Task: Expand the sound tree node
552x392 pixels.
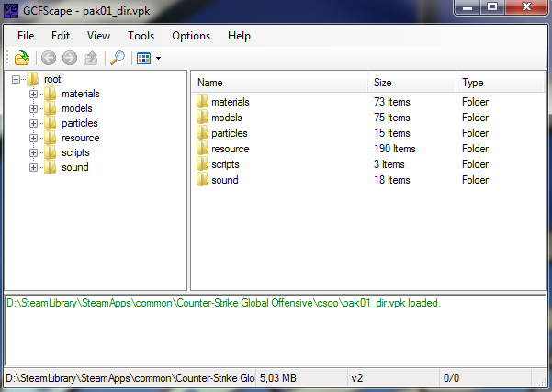Action: 33,167
